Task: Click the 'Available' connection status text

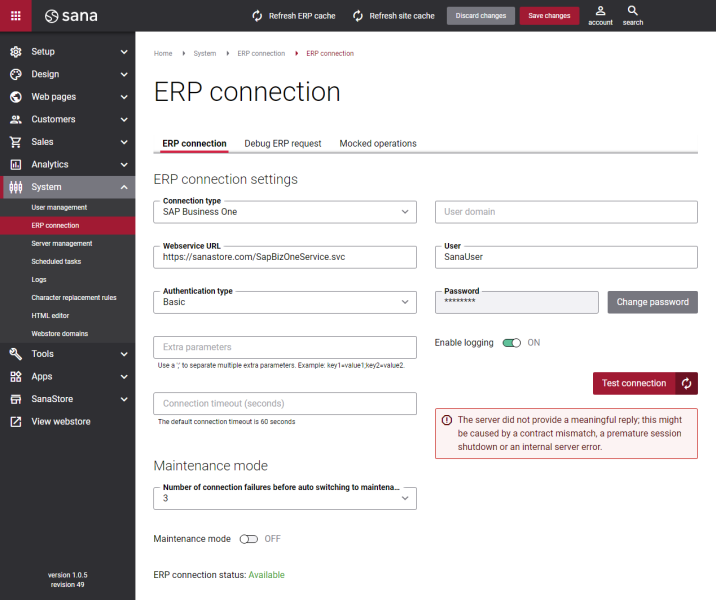Action: 266,575
